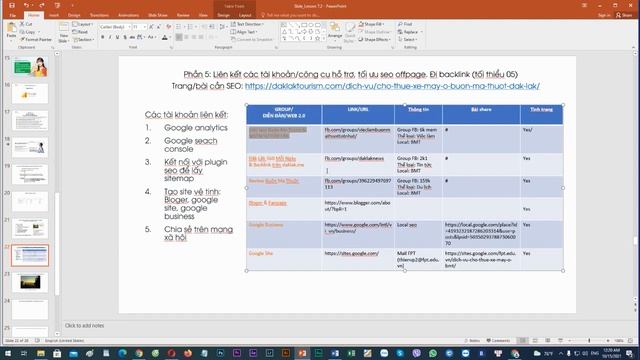640x360 pixels.
Task: Open Windows Start menu
Action: pyautogui.click(x=8, y=353)
